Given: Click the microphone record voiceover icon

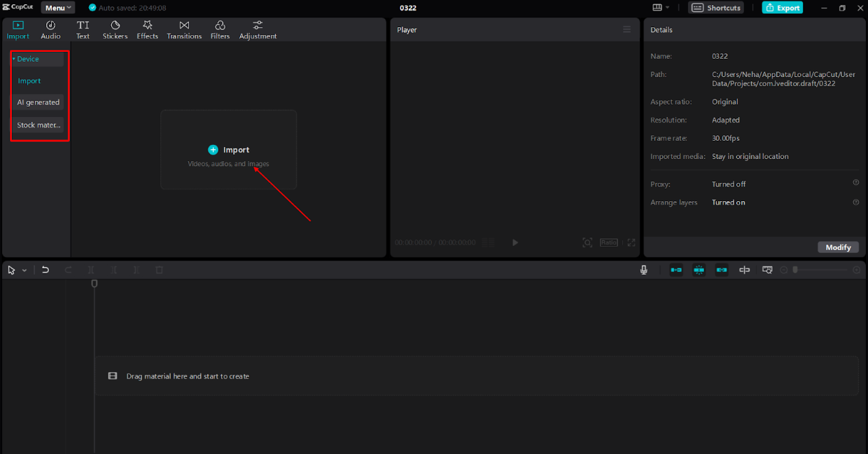Looking at the screenshot, I should point(644,270).
